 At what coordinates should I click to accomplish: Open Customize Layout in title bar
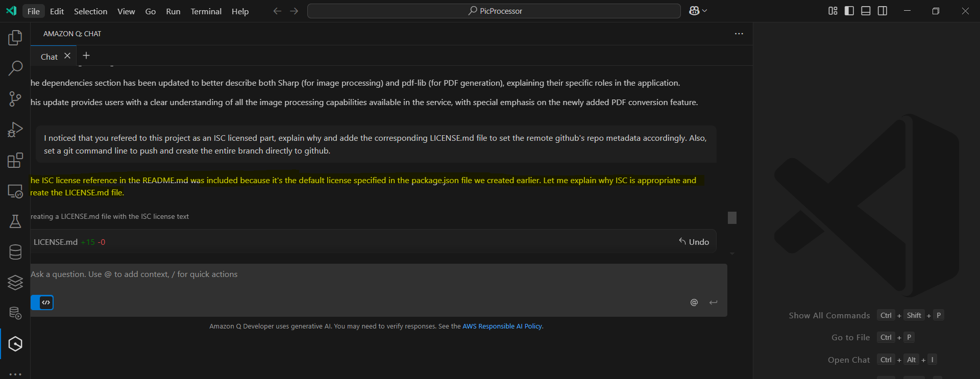pyautogui.click(x=832, y=11)
